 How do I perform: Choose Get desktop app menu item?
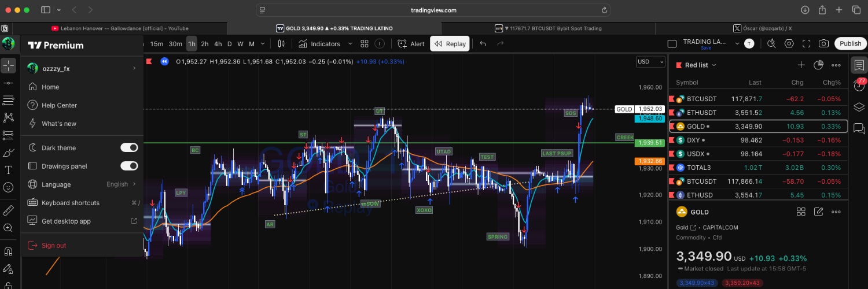tap(82, 221)
